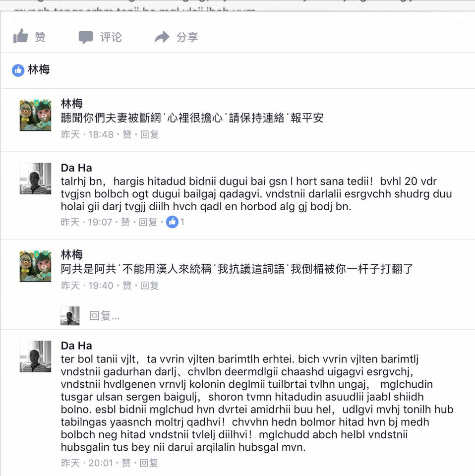Open 林梅's avatar on the 18:48 comment
The width and height of the screenshot is (475, 476).
coord(36,115)
